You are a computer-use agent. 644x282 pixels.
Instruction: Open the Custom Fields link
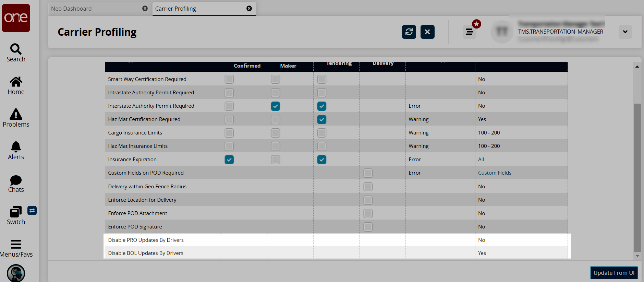(495, 173)
